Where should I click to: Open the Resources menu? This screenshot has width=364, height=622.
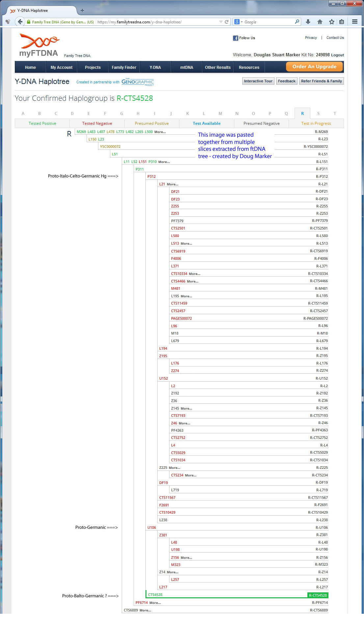pyautogui.click(x=249, y=67)
